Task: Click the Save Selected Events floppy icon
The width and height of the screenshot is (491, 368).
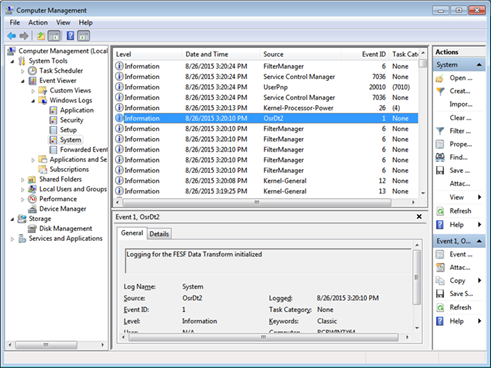Action: [x=440, y=294]
